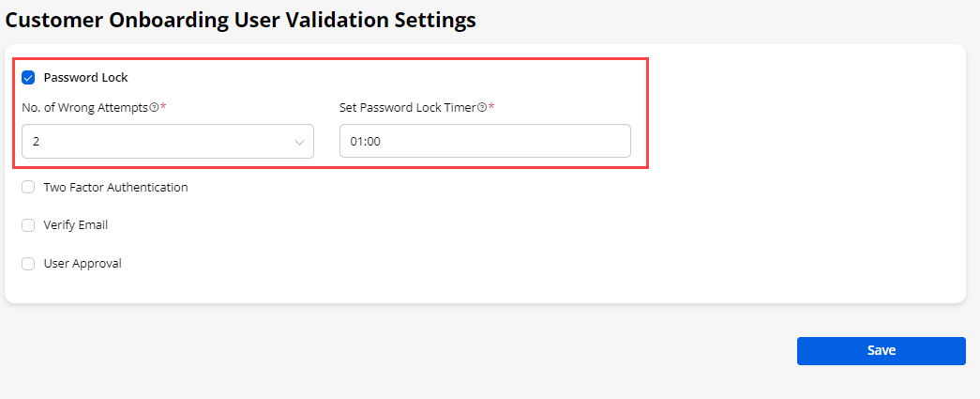Click the help icon beside Set Password Lock Timer

coord(482,108)
